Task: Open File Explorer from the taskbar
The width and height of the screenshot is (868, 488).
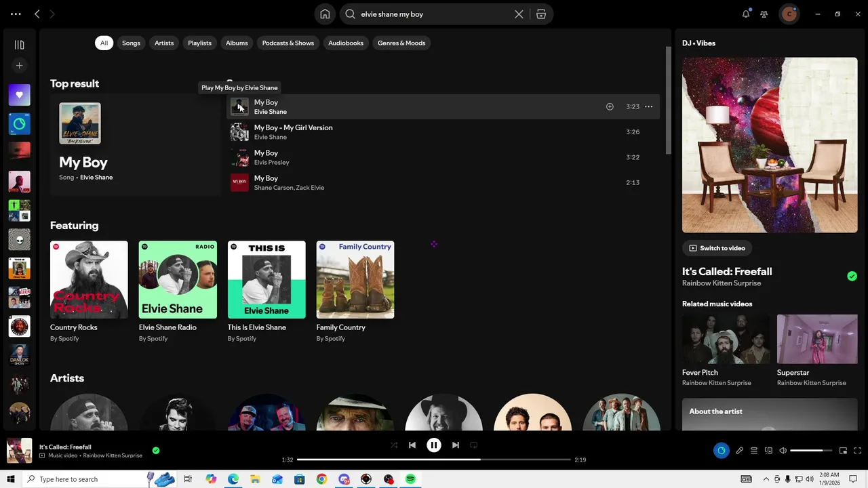Action: click(x=255, y=479)
